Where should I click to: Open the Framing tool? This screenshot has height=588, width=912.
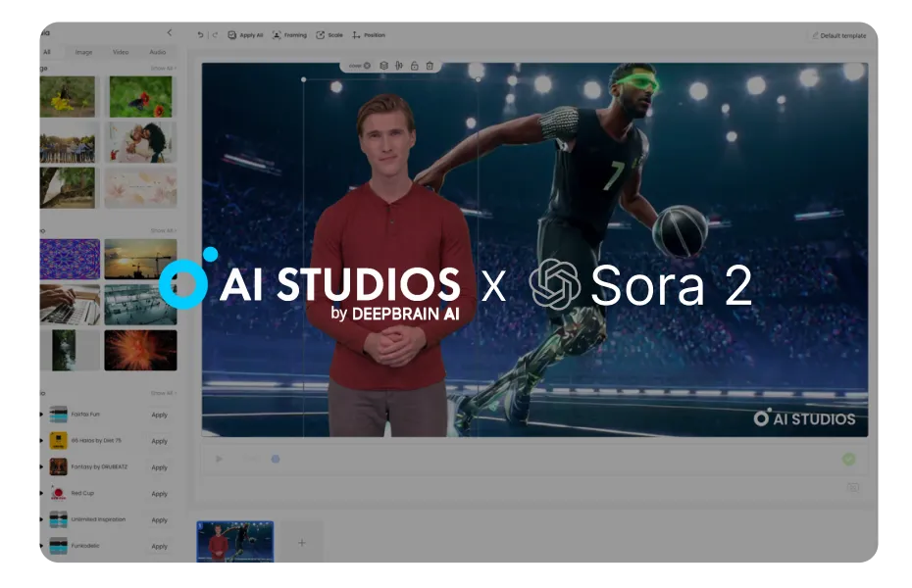point(289,35)
